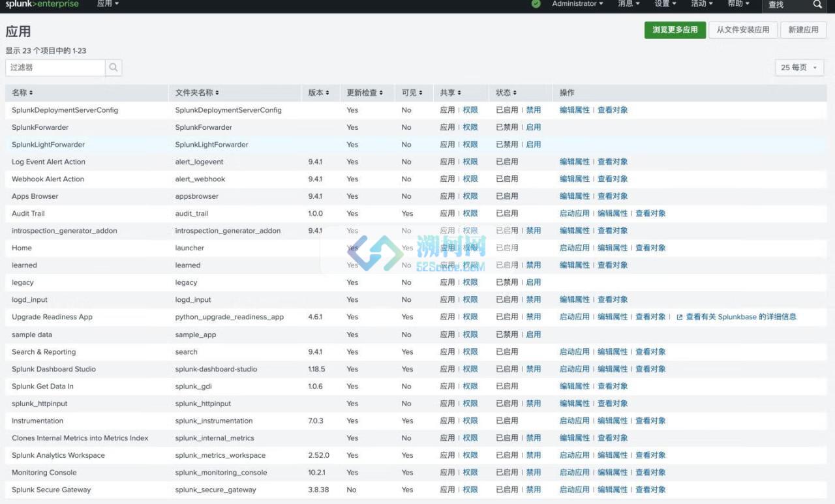Click the 从文件安装应用 button

(743, 29)
